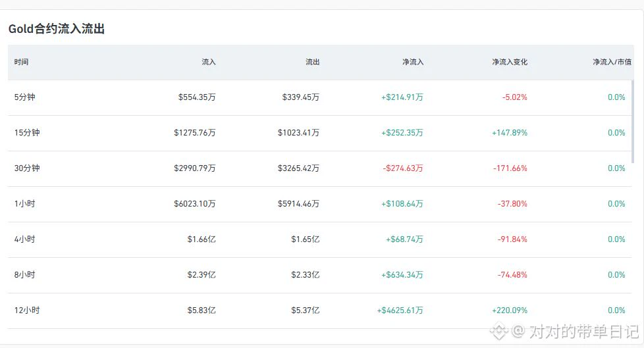The image size is (644, 348).
Task: Click the 0.0% value in 5分钟 row
Action: click(x=616, y=97)
